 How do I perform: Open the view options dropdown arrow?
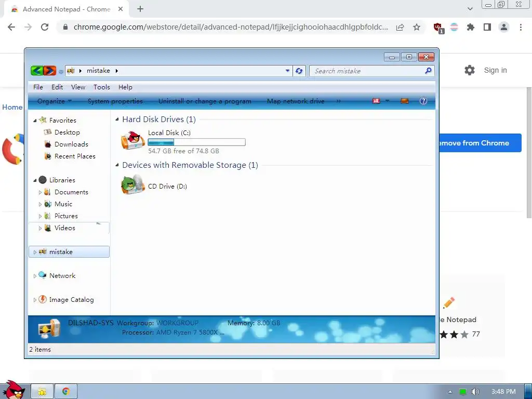[387, 101]
